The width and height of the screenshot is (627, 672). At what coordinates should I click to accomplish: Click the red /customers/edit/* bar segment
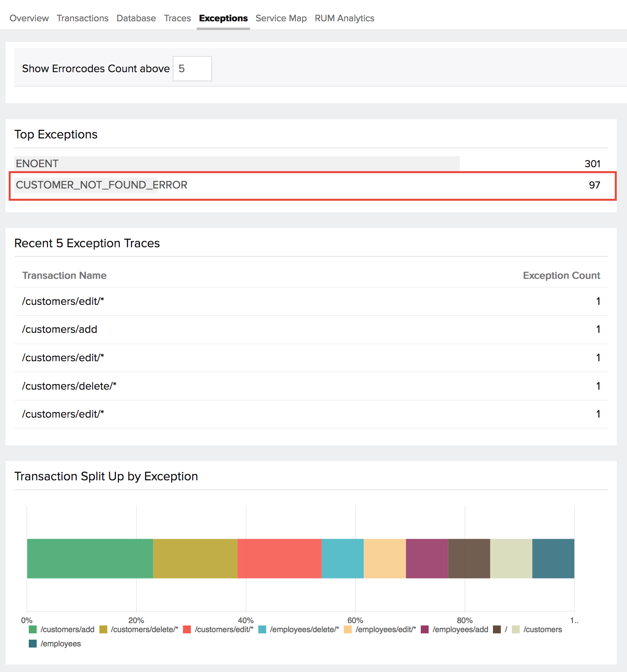279,558
